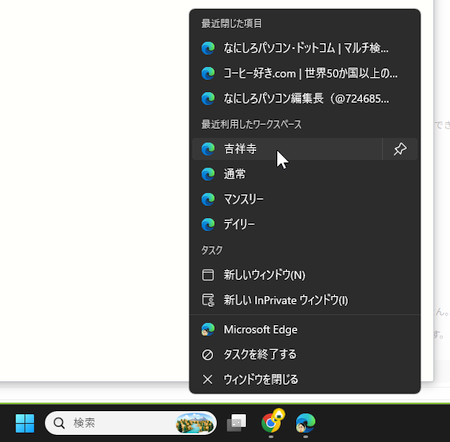Select 新しいウィンドウ(N)
The width and height of the screenshot is (450, 442).
point(305,275)
